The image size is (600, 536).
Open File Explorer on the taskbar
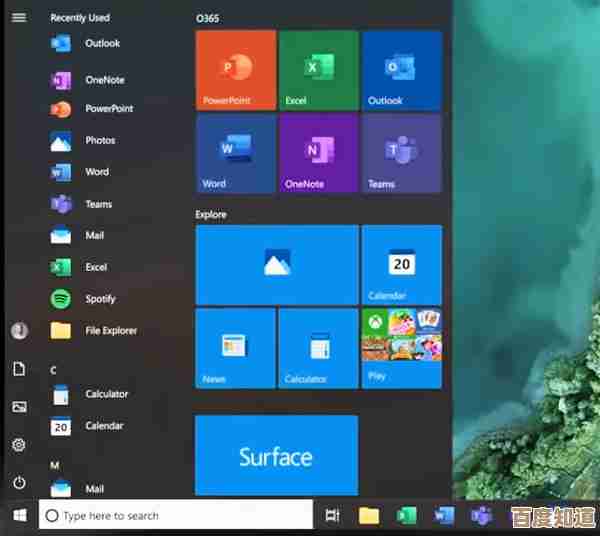coord(369,516)
